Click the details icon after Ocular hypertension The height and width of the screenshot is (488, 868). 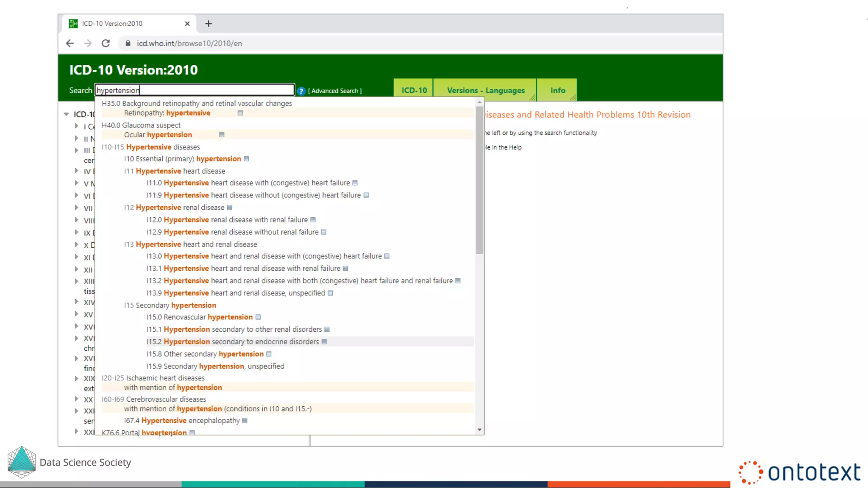[x=222, y=135]
